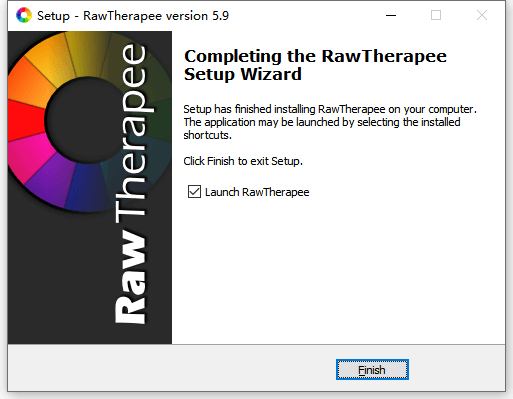
Task: Minimize the Setup window
Action: tap(391, 15)
